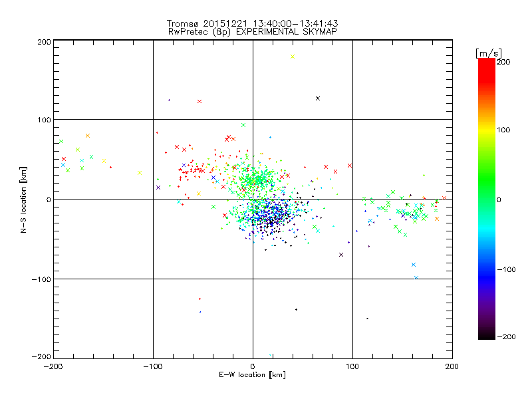Click the plot title 'Tromsø 20151221 13:40:00-13:41:43'
This screenshot has width=532, height=399.
click(252, 23)
